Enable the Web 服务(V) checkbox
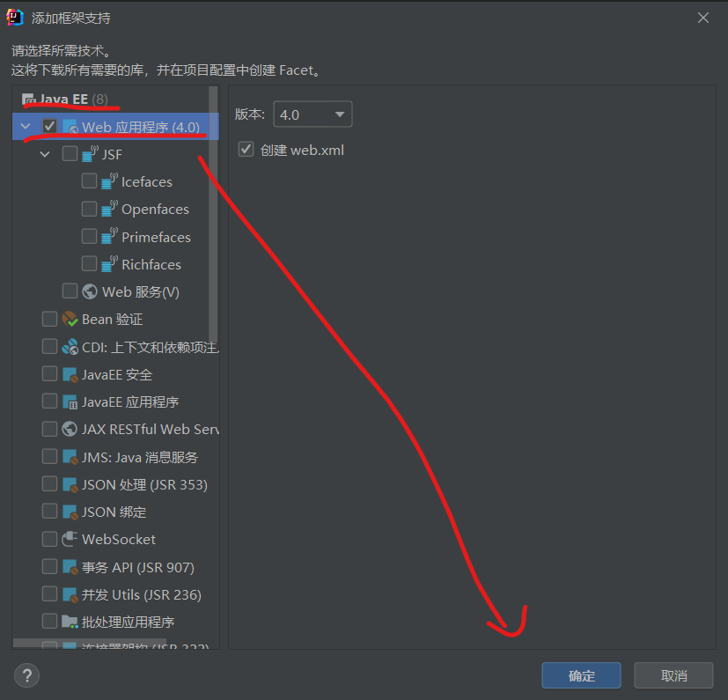Screen dimensions: 728x700 [70, 291]
